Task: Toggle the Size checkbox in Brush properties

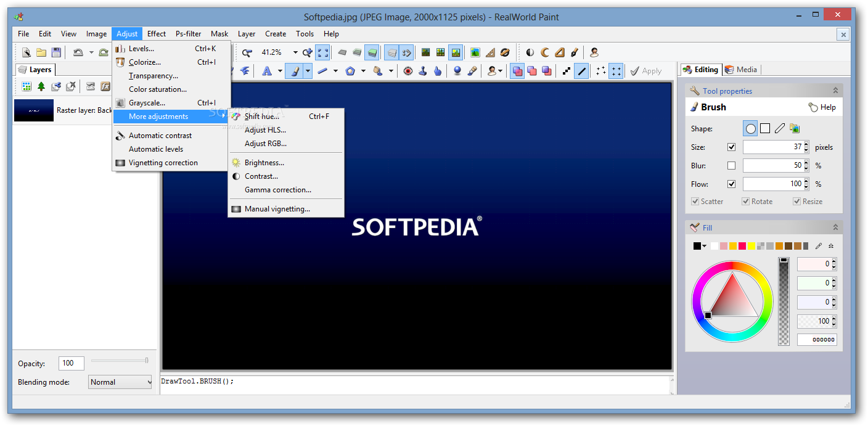Action: 731,147
